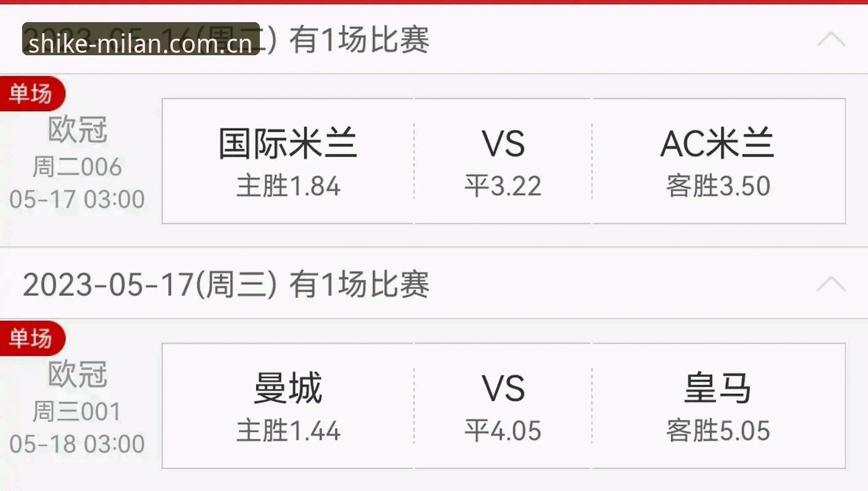
Task: Select AC米兰 客胜3.50 odds
Action: pos(719,161)
